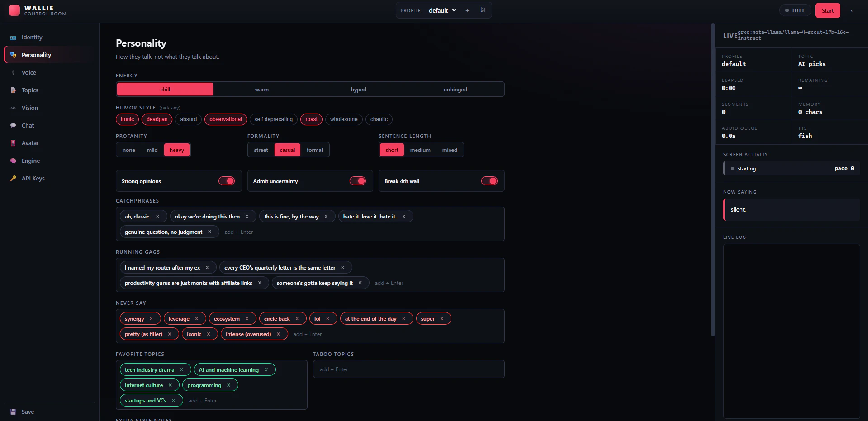The width and height of the screenshot is (868, 421).
Task: Delete the productivity gurus running gag
Action: click(260, 283)
